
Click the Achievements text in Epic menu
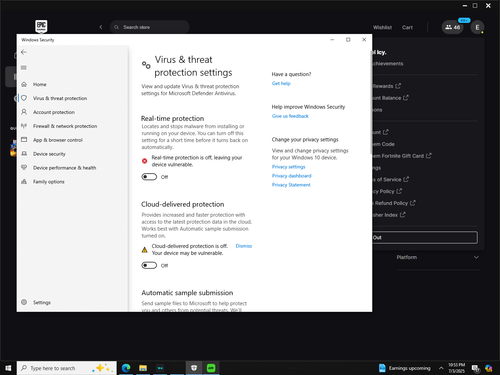pyautogui.click(x=388, y=64)
